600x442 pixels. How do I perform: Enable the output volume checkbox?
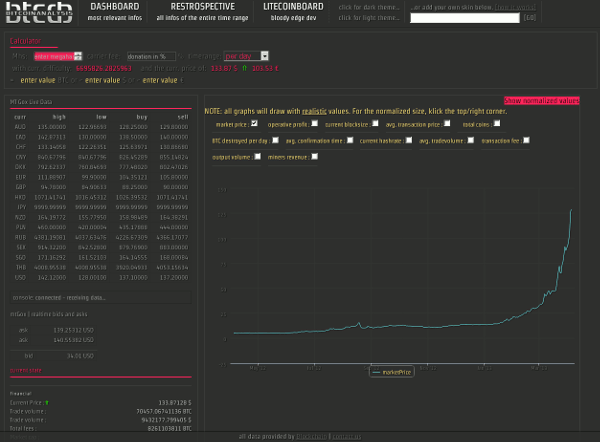(258, 157)
